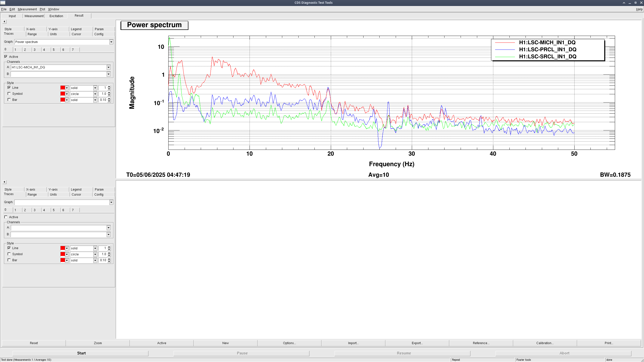Open lower Symbol circle dropdown
Viewport: 644px width, 362px height.
tap(95, 254)
